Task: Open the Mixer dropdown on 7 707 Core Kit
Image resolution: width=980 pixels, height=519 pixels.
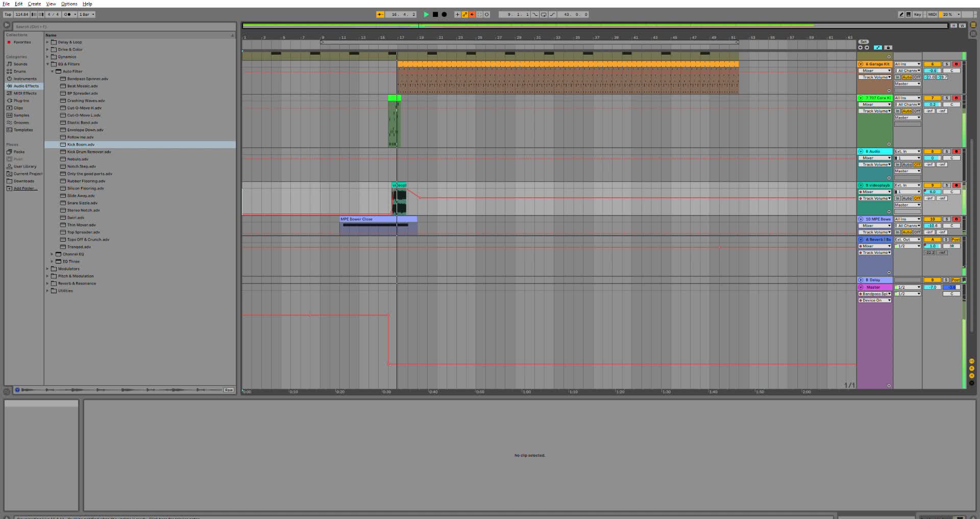Action: tap(875, 104)
